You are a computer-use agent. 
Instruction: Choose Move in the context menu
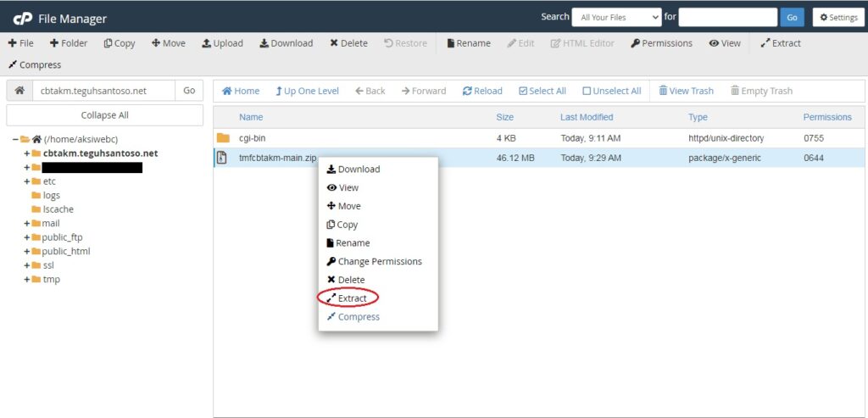pos(344,206)
